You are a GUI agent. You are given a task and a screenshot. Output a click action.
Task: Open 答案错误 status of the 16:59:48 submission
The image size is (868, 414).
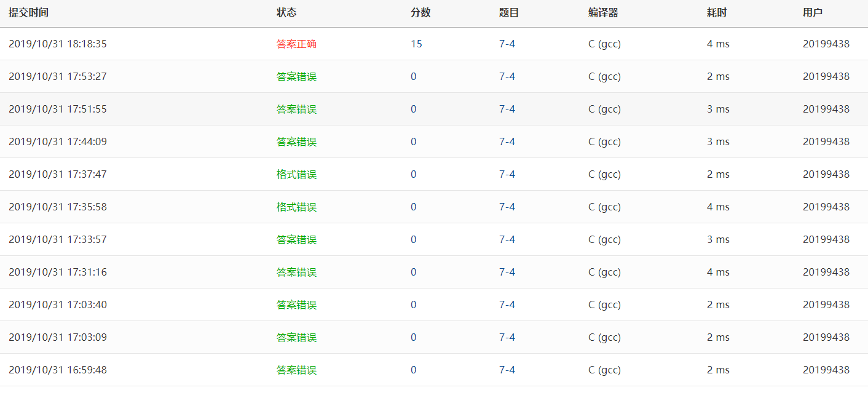(296, 370)
